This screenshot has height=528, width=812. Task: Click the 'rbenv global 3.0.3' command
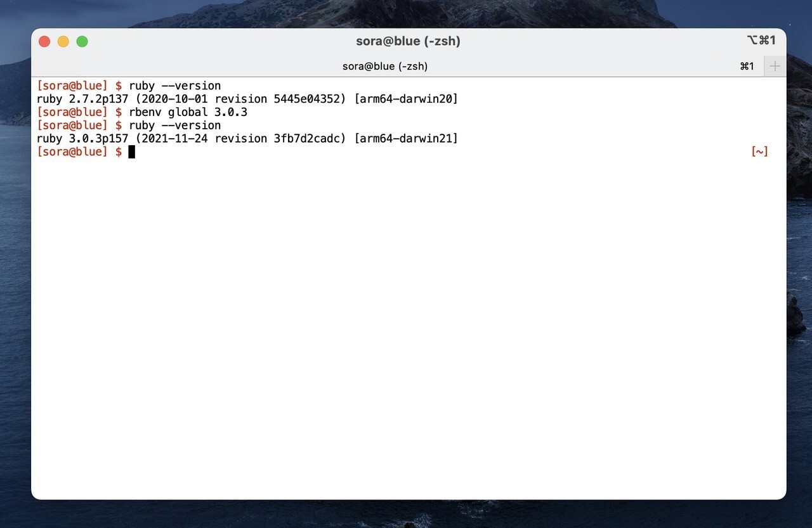pyautogui.click(x=188, y=112)
